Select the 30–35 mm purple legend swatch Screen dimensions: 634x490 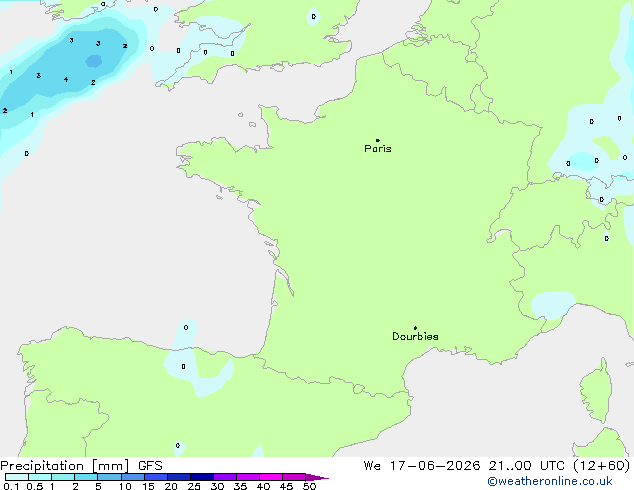[225, 477]
